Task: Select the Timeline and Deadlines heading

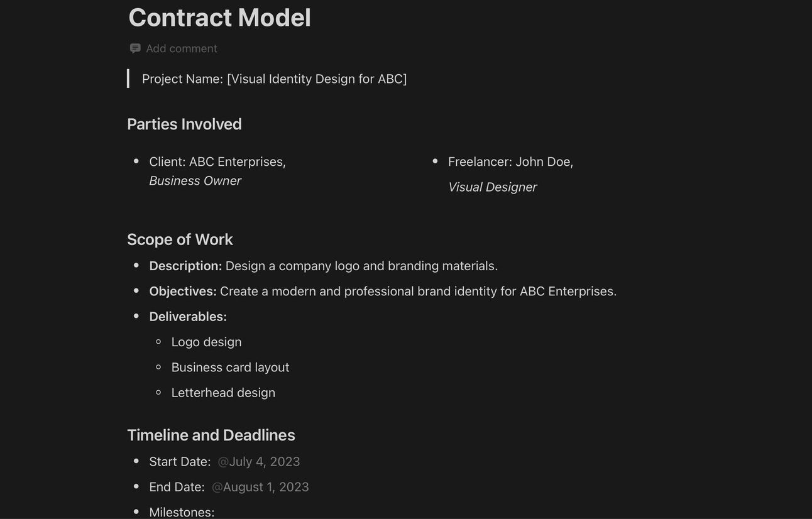Action: tap(211, 435)
